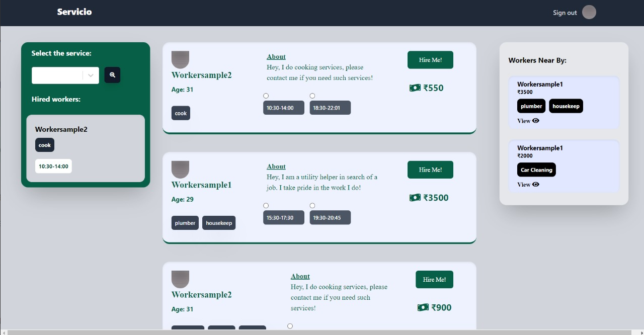Click the 'Select the service:' label
The width and height of the screenshot is (644, 335).
(x=61, y=53)
